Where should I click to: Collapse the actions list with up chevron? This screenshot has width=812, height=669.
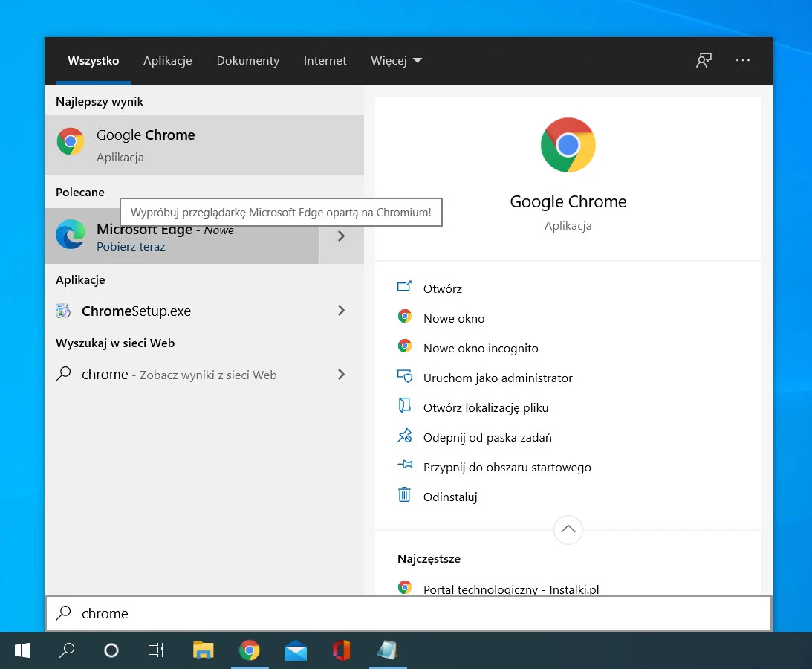(x=568, y=529)
